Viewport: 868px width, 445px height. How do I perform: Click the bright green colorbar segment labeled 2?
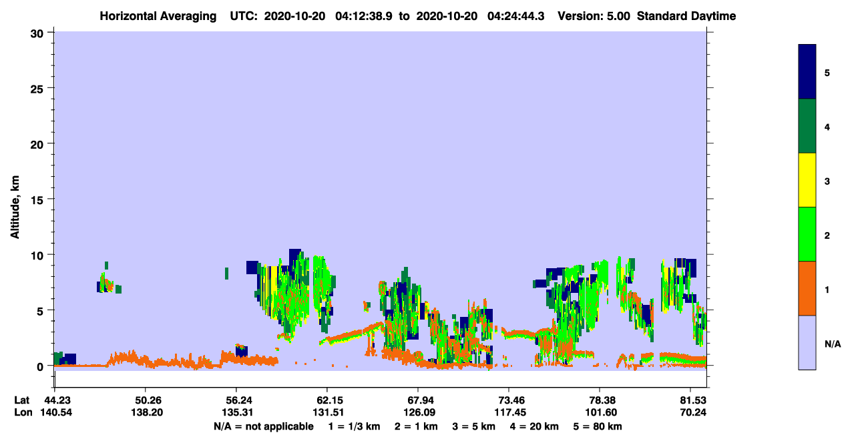[x=807, y=234]
